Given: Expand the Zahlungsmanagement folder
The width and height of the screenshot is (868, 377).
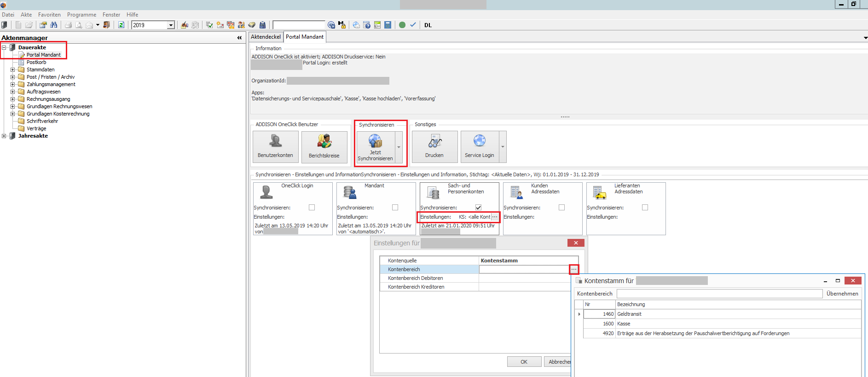Looking at the screenshot, I should [13, 84].
